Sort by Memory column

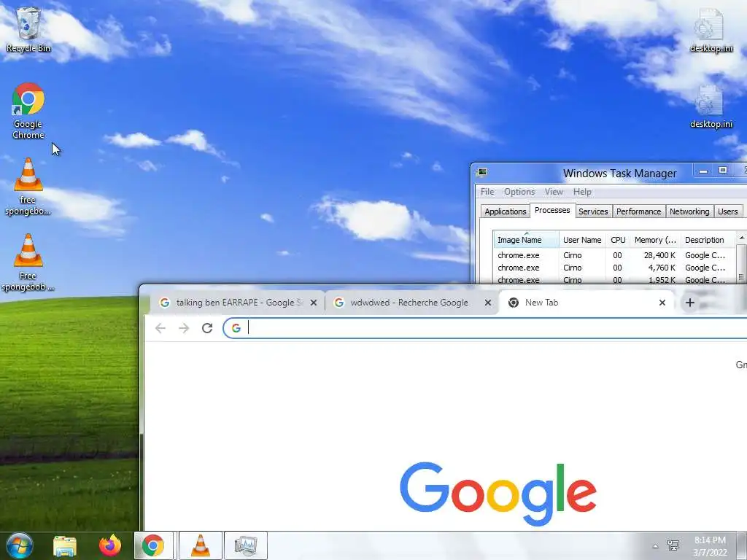[655, 240]
